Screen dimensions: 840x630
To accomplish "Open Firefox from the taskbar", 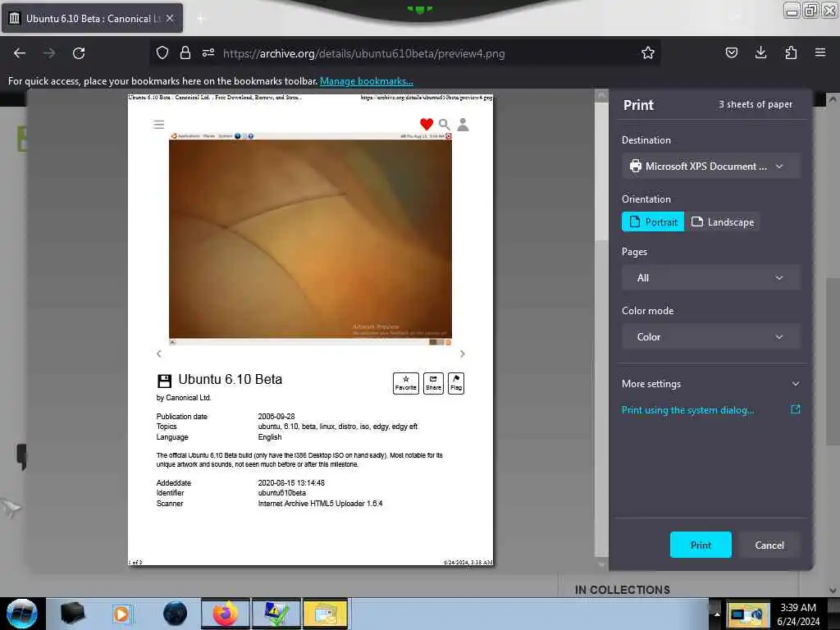I will [226, 614].
